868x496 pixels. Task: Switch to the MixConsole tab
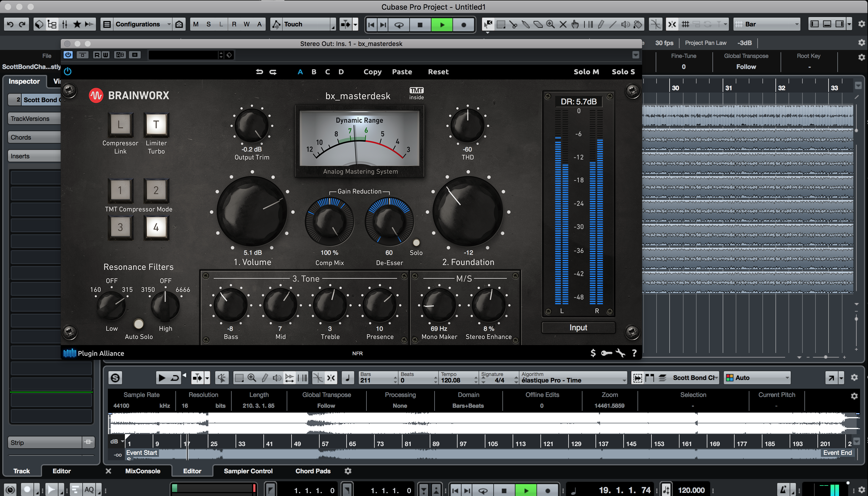[x=142, y=471]
